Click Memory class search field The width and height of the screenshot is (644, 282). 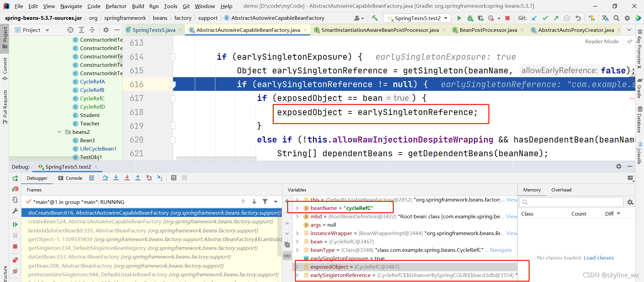[x=571, y=202]
